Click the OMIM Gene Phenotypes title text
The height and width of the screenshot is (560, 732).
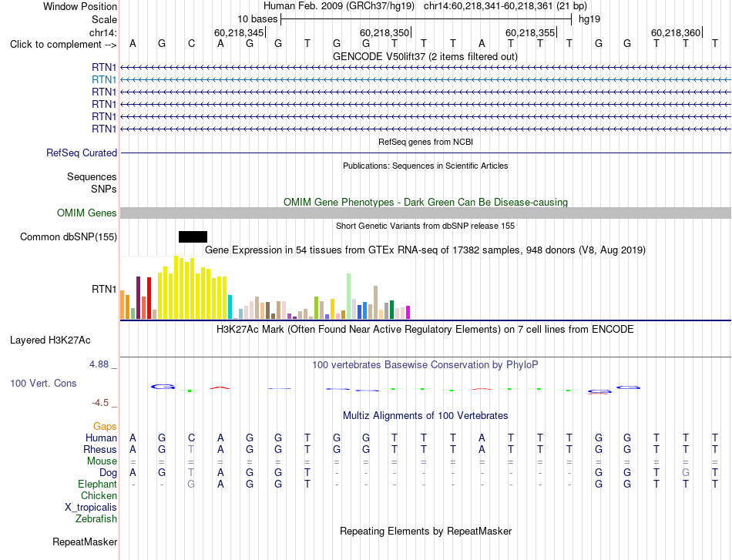(x=425, y=202)
